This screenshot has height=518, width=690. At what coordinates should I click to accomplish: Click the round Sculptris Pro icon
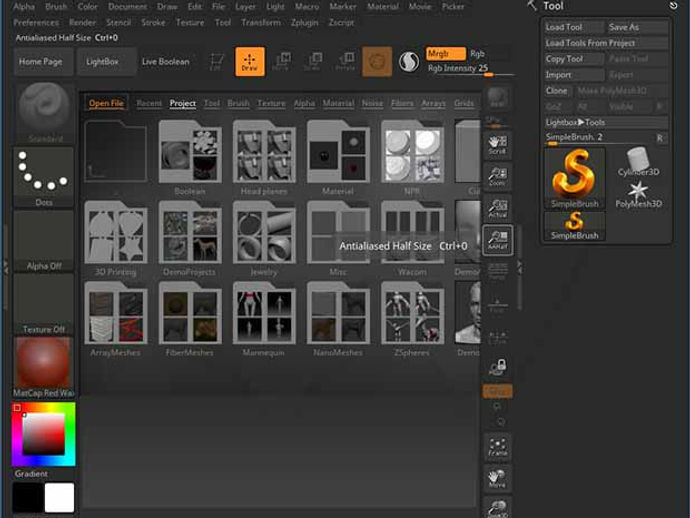point(409,62)
